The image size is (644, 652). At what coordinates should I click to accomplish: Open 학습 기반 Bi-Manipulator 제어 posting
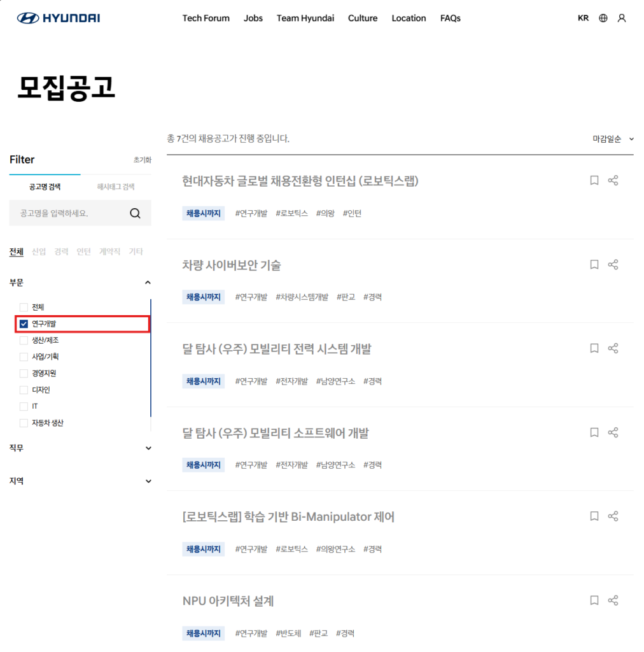click(x=288, y=517)
